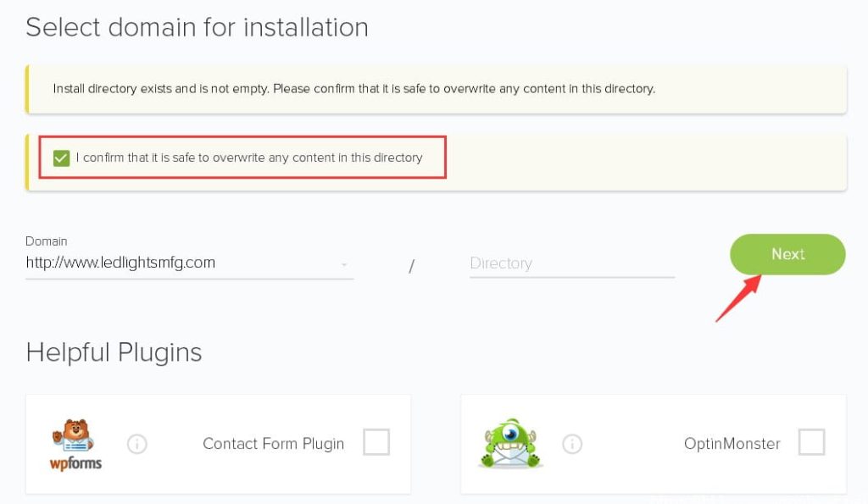Enable the Contact Form Plugin checkbox
The height and width of the screenshot is (504, 868).
(376, 442)
